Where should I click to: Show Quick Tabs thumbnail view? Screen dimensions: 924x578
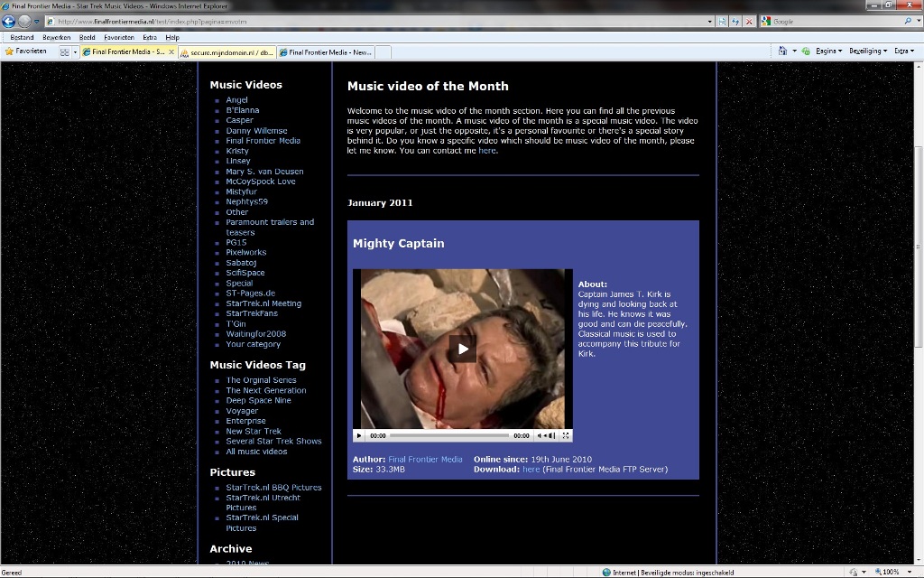pos(65,51)
